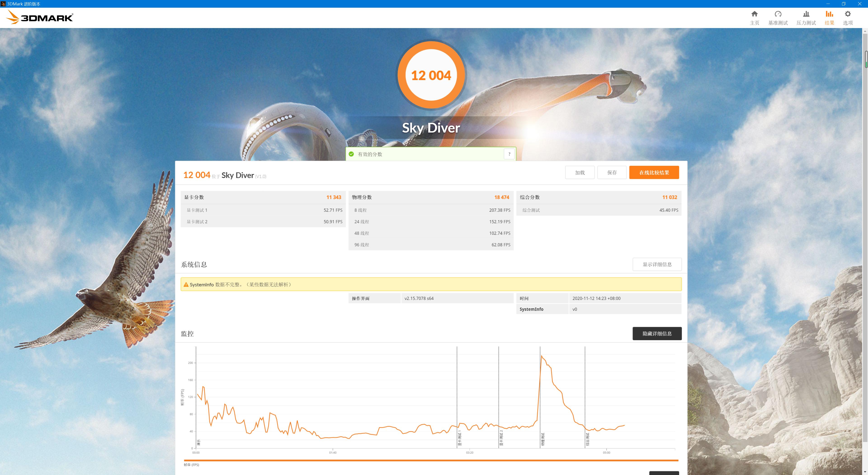Click the 03:20 time label on chart axis

[x=469, y=452]
